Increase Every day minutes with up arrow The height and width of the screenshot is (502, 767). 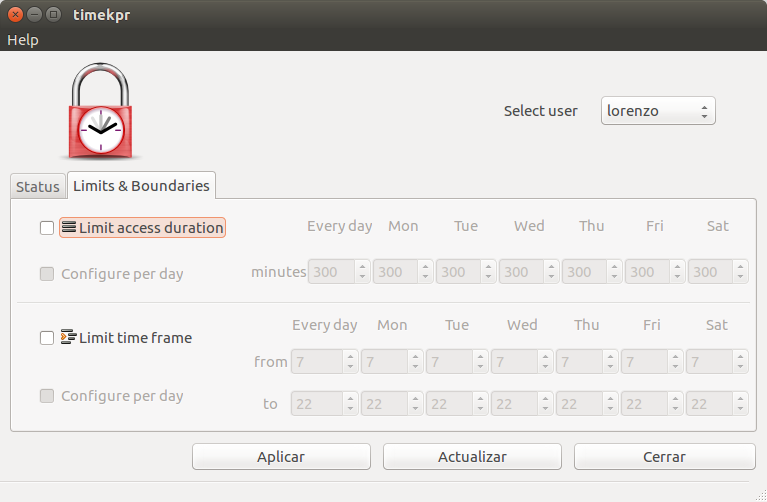[x=362, y=267]
